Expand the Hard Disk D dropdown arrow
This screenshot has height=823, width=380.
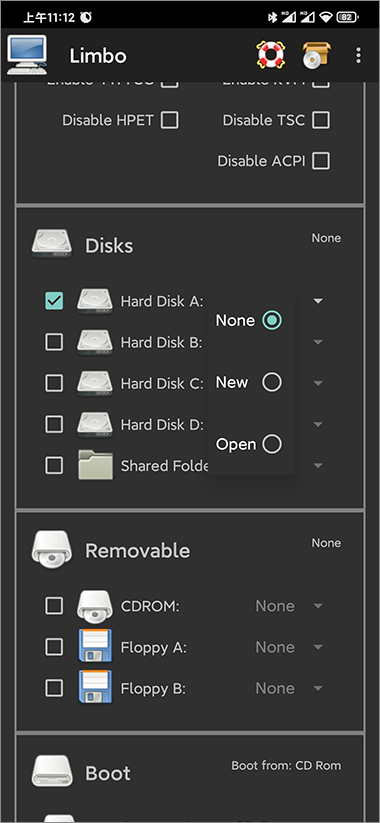click(x=318, y=424)
